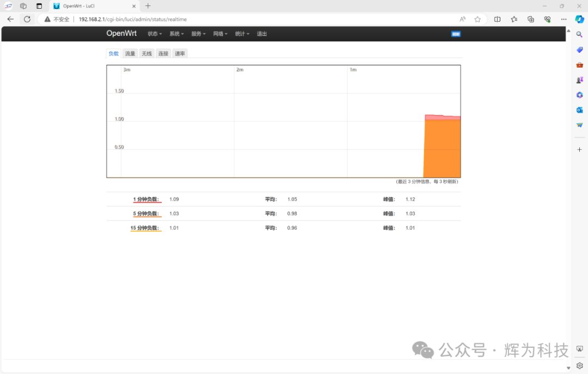
Task: Open the Games chess icon in sidebar
Action: (579, 79)
